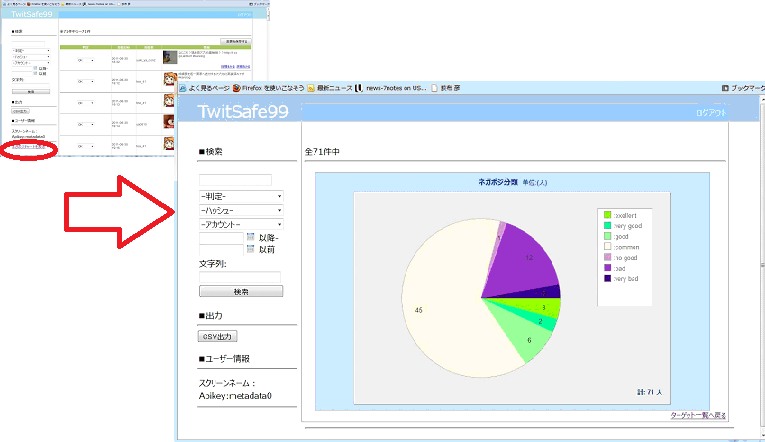Click comment legend color swatch
Screen dimensions: 765x442
(x=607, y=246)
